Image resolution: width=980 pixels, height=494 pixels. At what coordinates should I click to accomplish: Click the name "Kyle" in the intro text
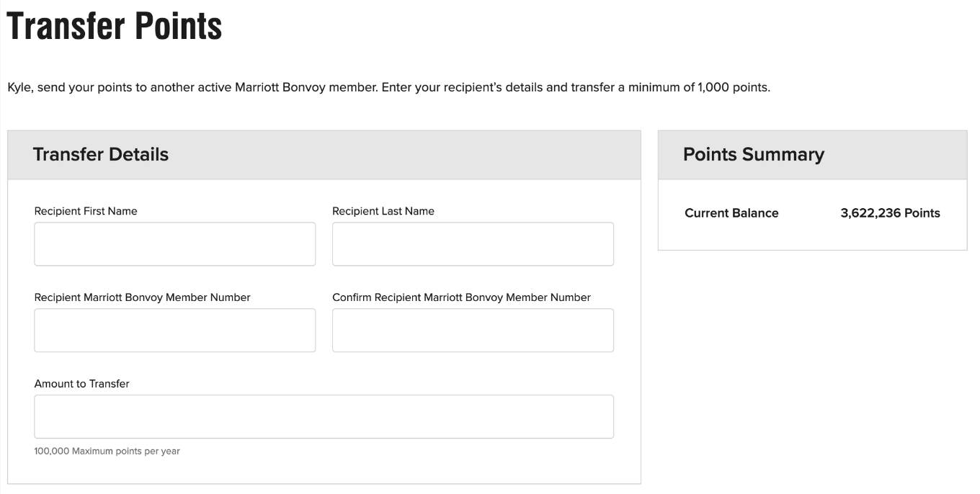point(19,89)
